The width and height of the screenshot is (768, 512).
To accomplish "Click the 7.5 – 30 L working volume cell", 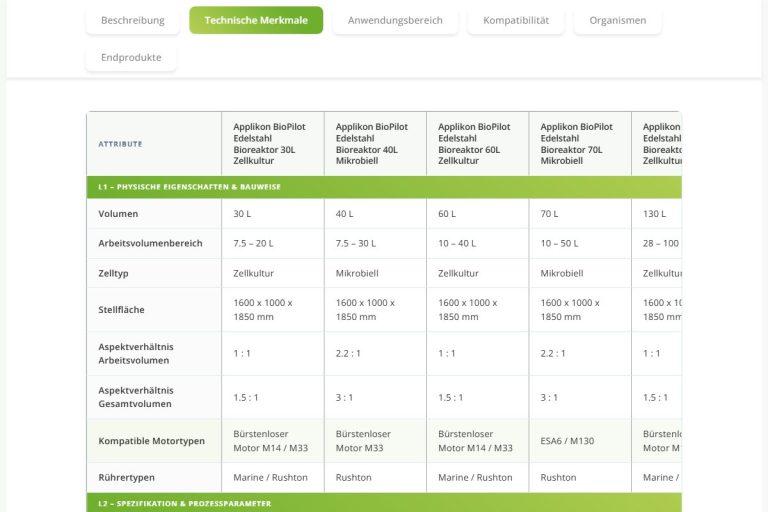I will (375, 244).
